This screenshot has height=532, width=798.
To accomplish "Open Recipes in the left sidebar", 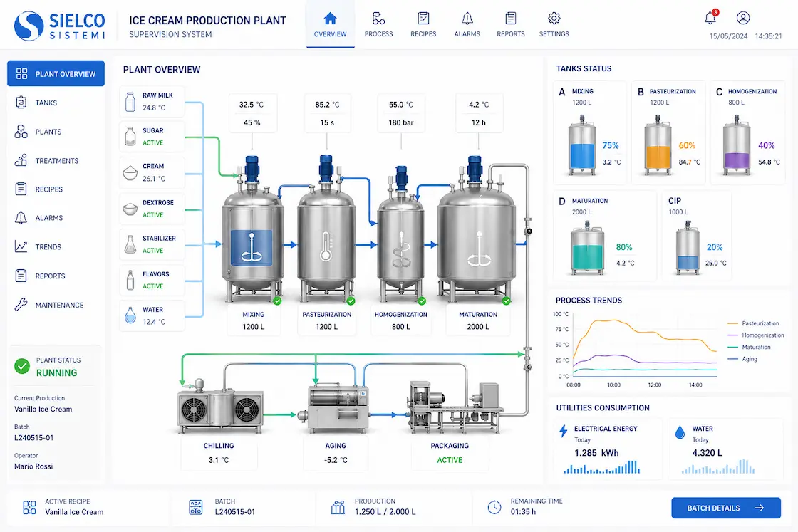I will click(x=56, y=189).
